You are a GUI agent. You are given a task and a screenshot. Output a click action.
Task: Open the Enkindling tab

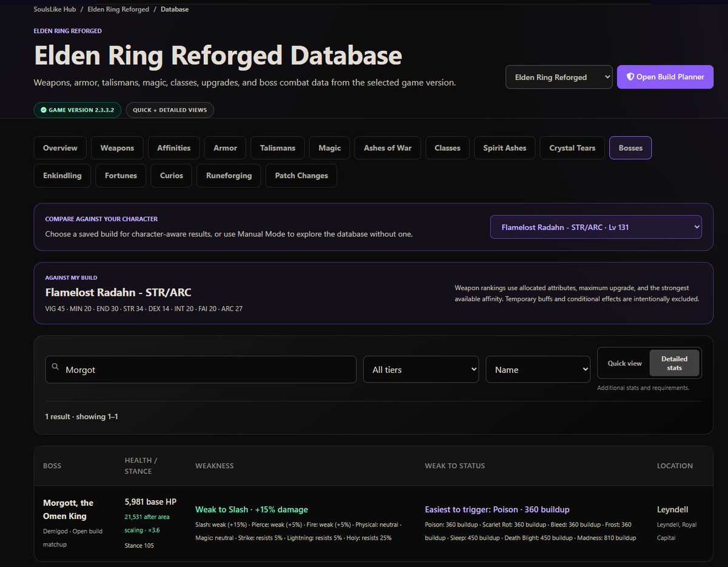(62, 175)
